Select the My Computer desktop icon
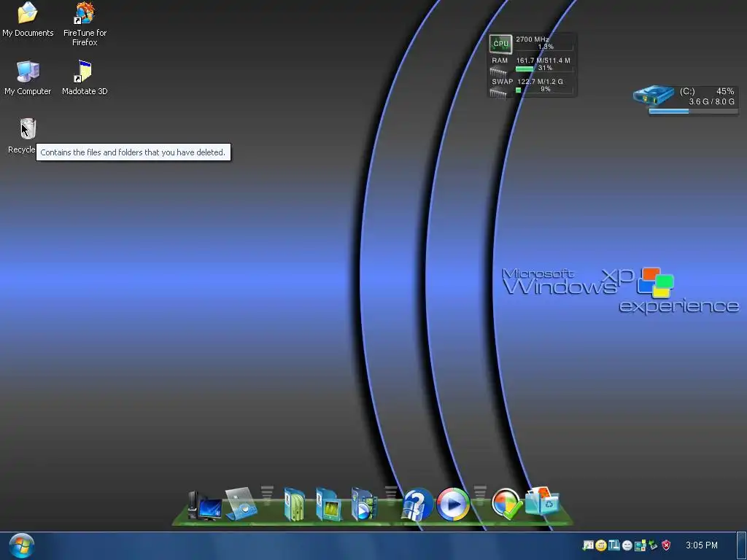The width and height of the screenshot is (747, 560). coord(28,78)
